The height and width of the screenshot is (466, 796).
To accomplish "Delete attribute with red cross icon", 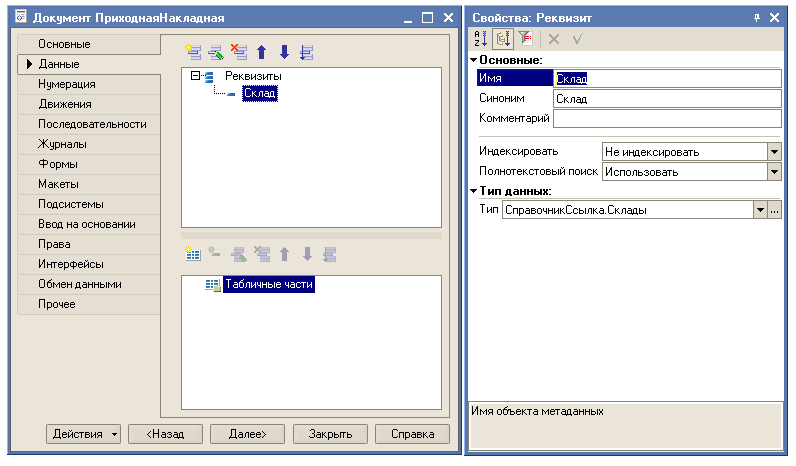I will point(239,52).
